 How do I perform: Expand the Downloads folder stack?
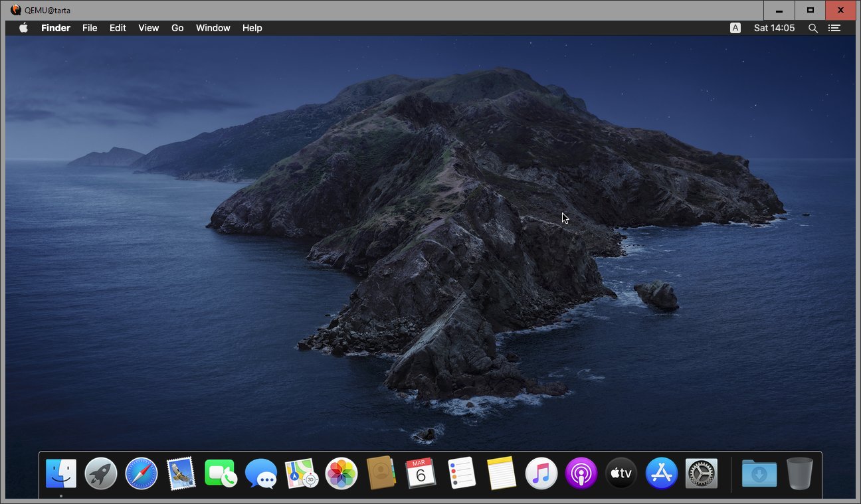click(x=759, y=474)
